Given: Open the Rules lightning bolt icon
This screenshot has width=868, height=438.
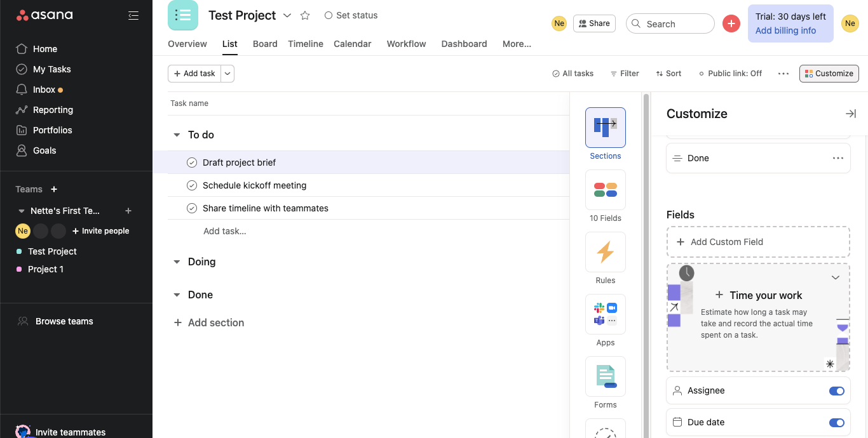Looking at the screenshot, I should click(x=605, y=252).
